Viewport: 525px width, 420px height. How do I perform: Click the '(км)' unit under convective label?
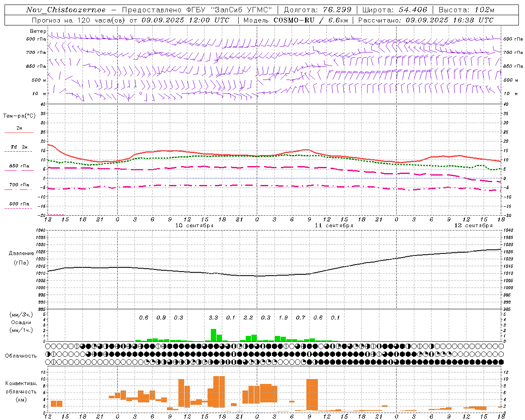click(21, 399)
